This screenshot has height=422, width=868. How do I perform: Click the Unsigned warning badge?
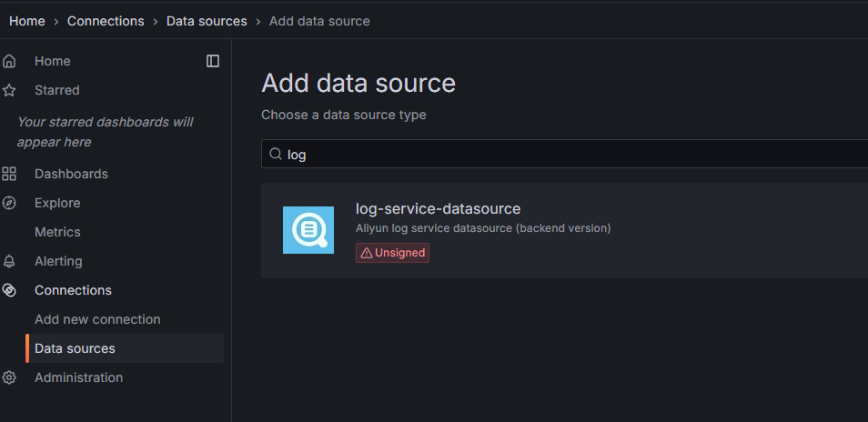point(392,253)
